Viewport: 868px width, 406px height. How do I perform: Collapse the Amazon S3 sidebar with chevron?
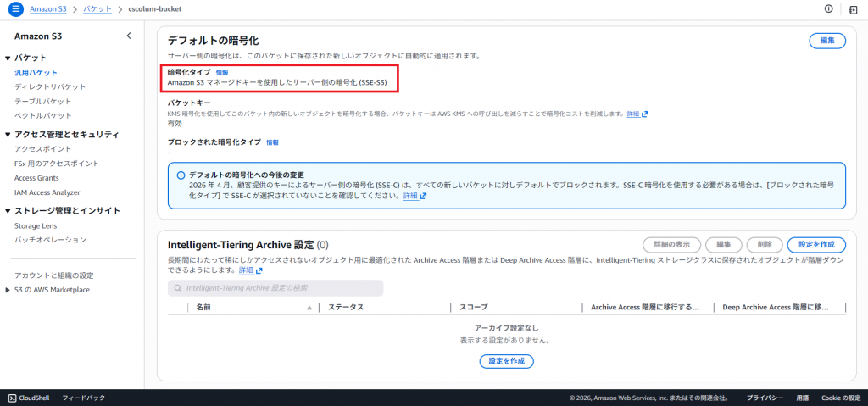pos(129,36)
